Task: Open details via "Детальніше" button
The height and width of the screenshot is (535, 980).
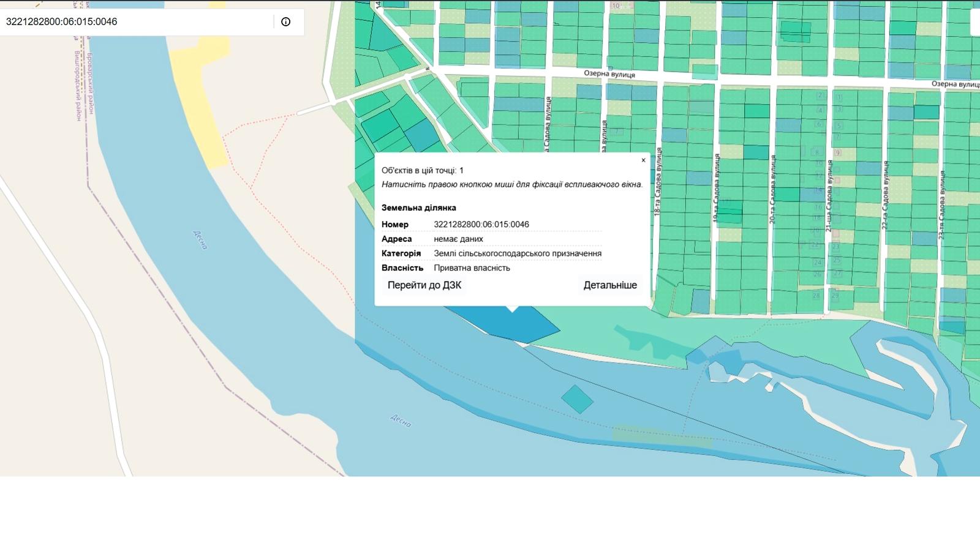Action: click(609, 285)
